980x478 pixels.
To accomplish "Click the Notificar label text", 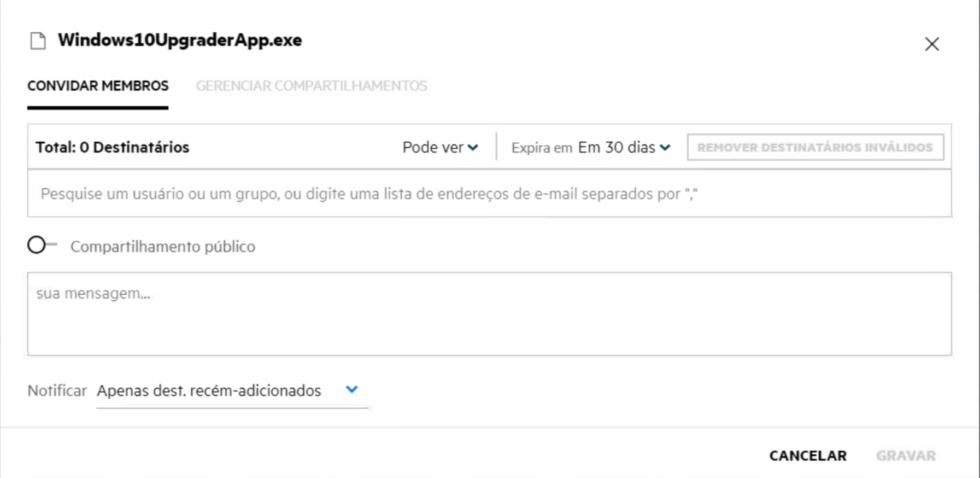I will 57,391.
